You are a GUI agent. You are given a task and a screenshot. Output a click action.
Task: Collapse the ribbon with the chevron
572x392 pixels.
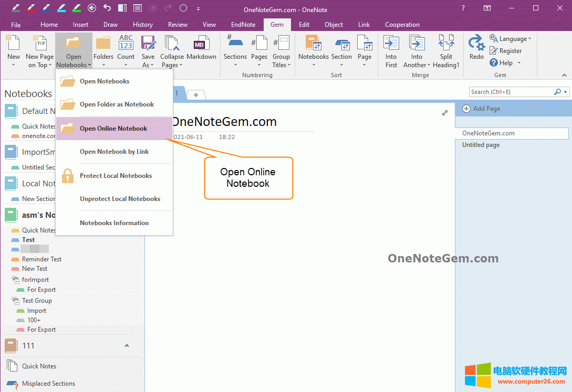564,75
